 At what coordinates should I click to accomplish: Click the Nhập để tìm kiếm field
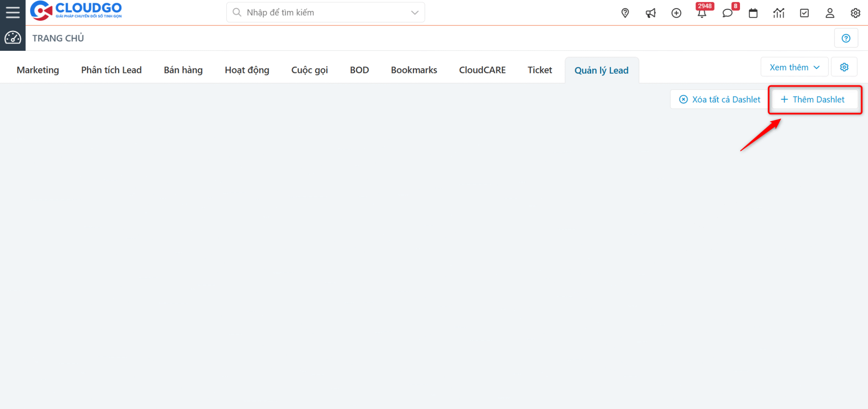(x=325, y=12)
